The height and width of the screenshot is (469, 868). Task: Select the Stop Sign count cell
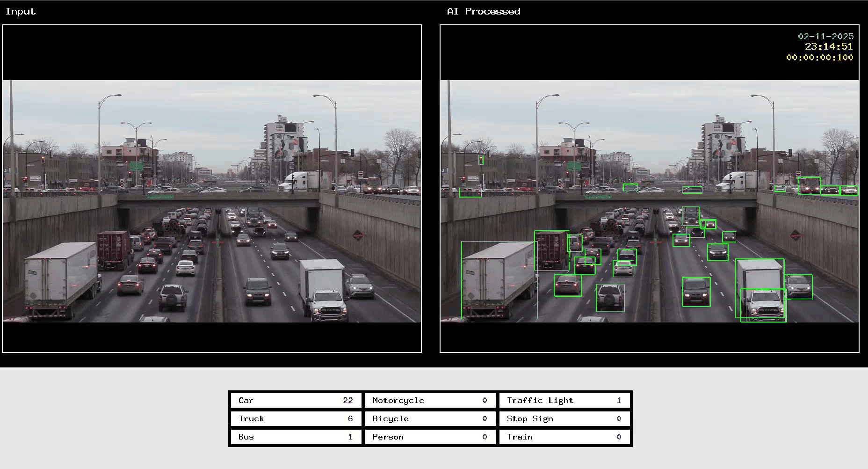[564, 418]
